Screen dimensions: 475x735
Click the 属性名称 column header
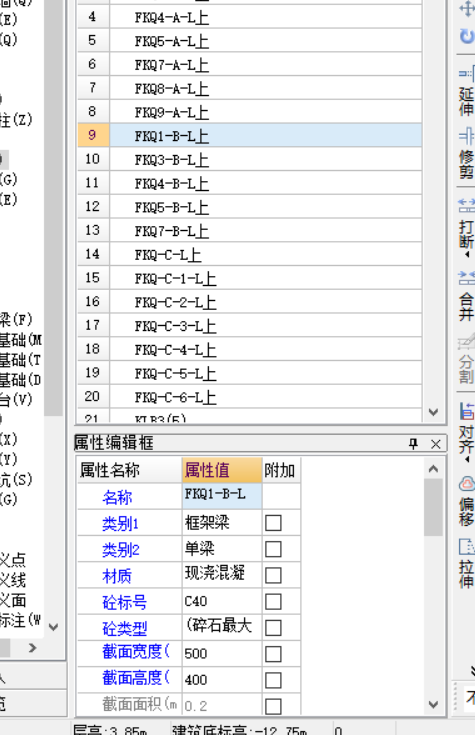pos(129,470)
